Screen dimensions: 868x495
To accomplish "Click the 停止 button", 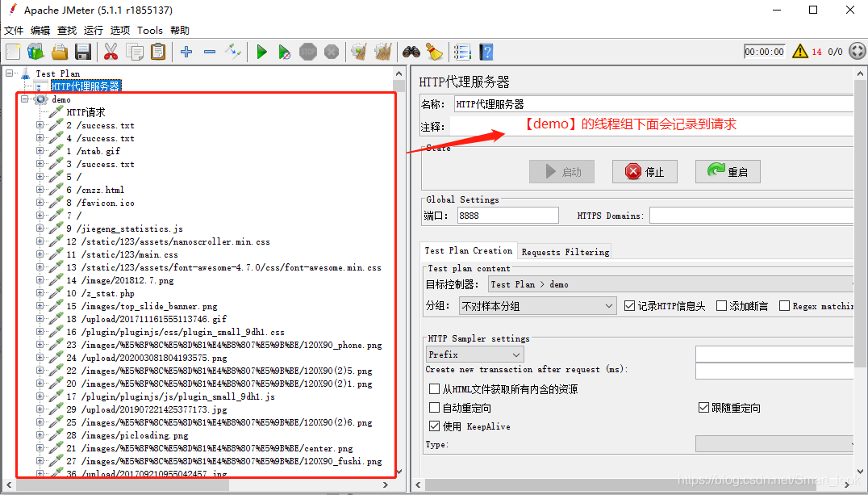I will (x=645, y=172).
